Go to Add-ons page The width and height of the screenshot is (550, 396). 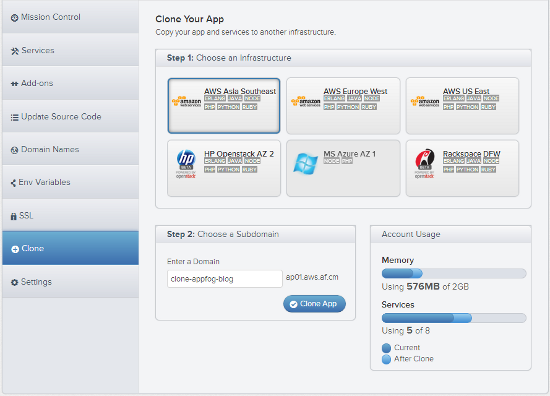[71, 83]
